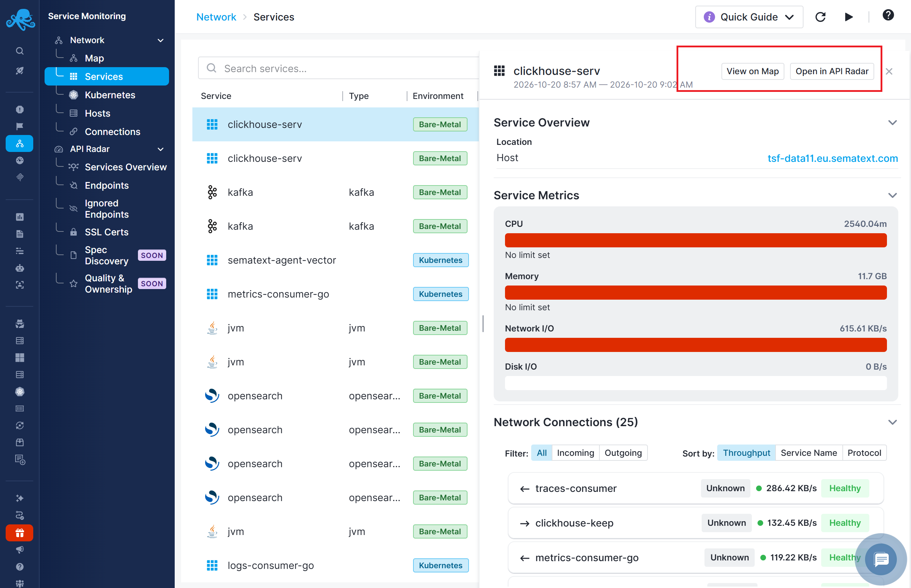Select the metrics-consumer-go service row
Screen dimensions: 911x588
(x=336, y=294)
